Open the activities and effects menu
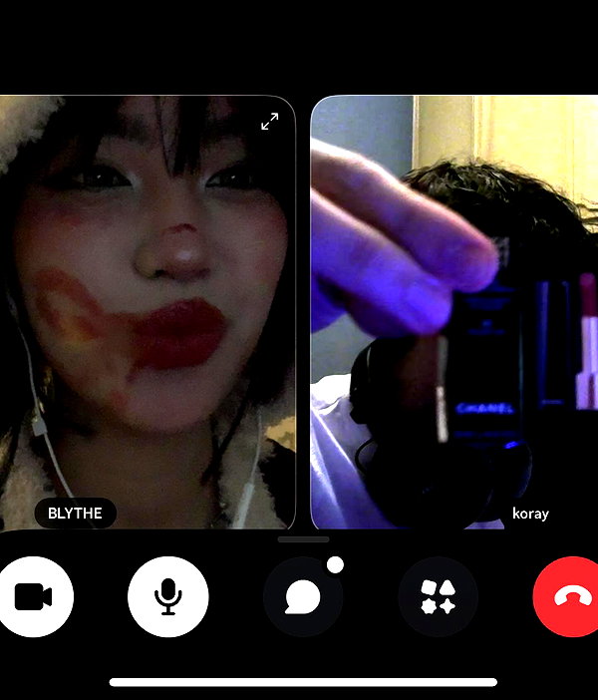The width and height of the screenshot is (598, 700). tap(438, 597)
